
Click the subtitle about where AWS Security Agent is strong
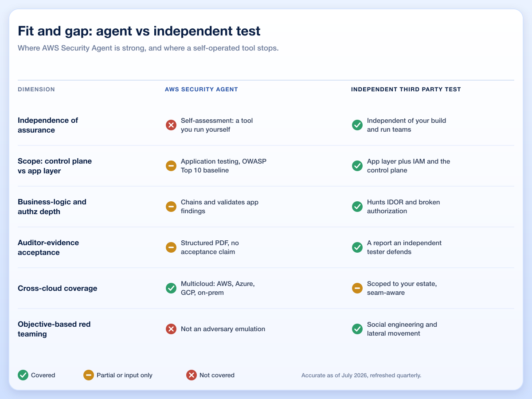point(148,48)
